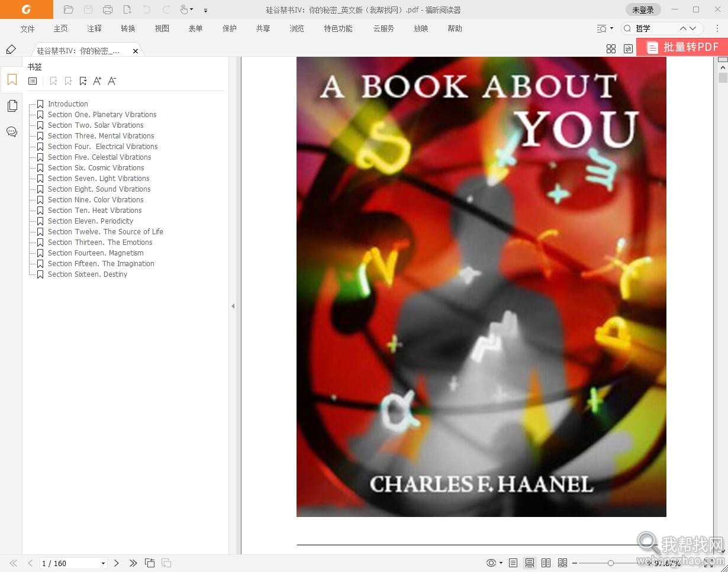Viewport: 728px width, 572px height.
Task: Redo the last action
Action: pos(166,9)
